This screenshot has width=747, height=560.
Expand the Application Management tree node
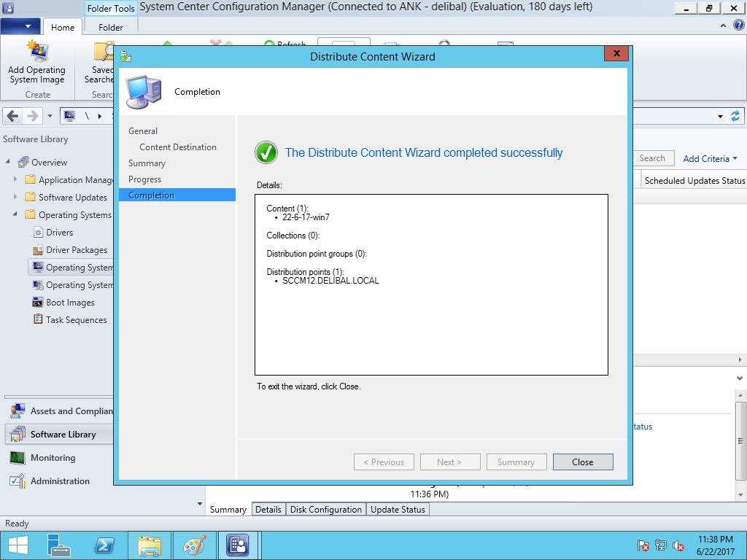click(x=15, y=180)
